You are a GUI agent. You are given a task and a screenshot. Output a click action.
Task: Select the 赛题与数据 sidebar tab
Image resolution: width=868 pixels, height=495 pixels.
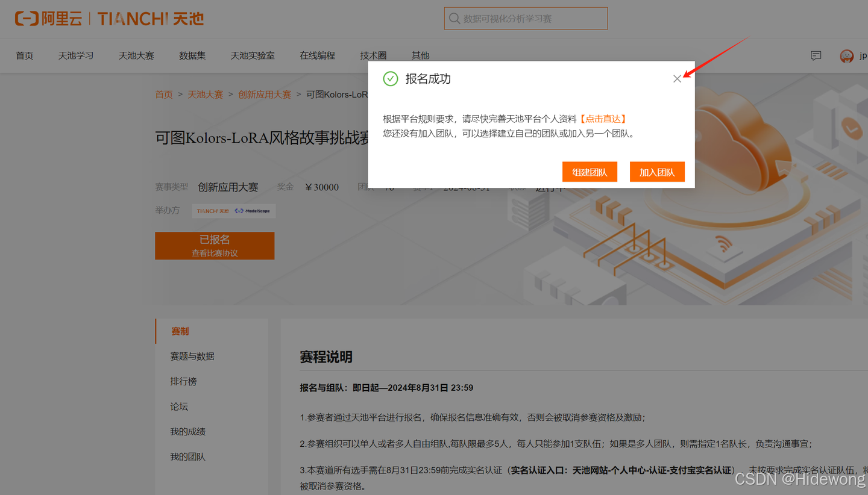coord(192,356)
